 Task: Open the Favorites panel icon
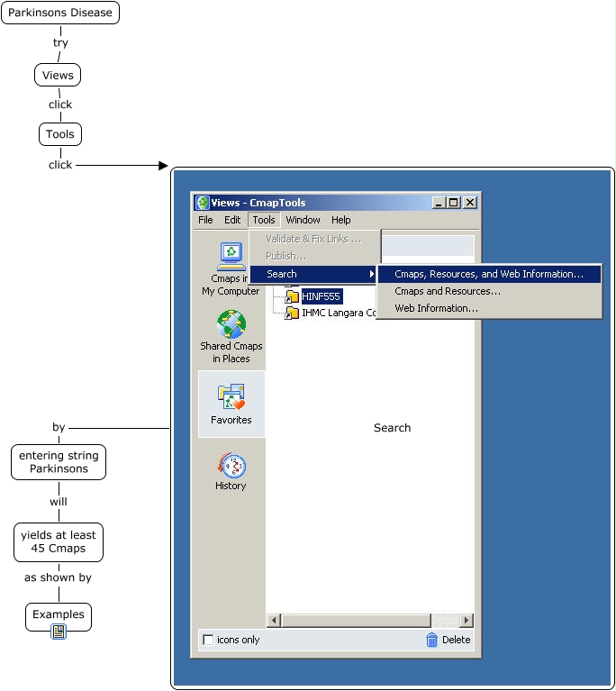pos(231,396)
